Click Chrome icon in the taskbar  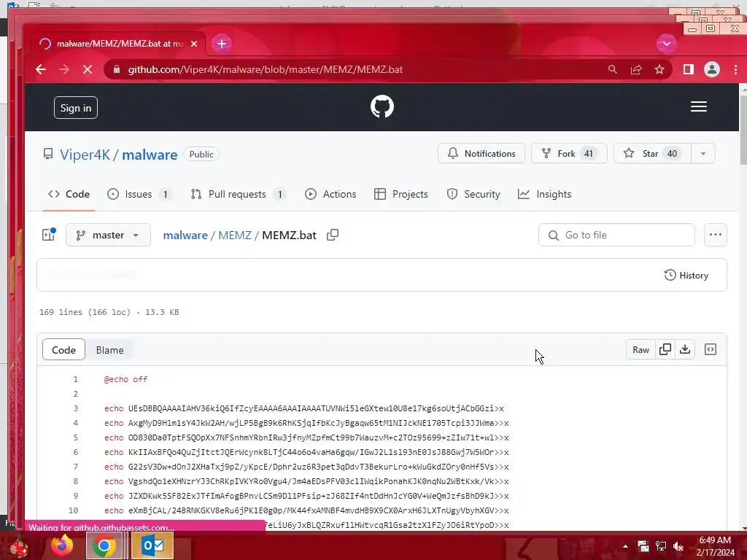click(x=104, y=545)
